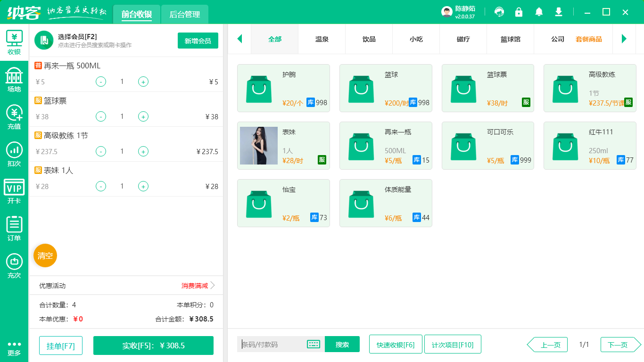
Task: Select the 可口可乐 product card
Action: point(487,146)
